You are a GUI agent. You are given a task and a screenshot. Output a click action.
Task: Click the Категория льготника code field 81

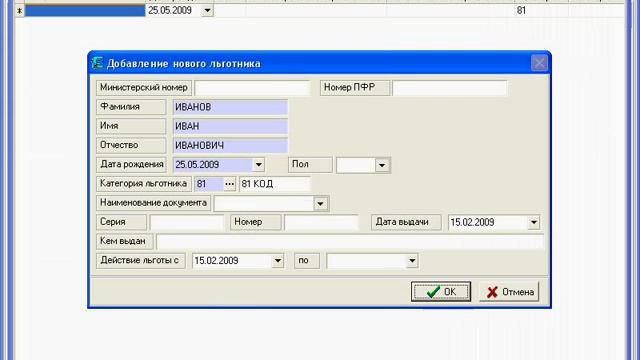click(209, 184)
